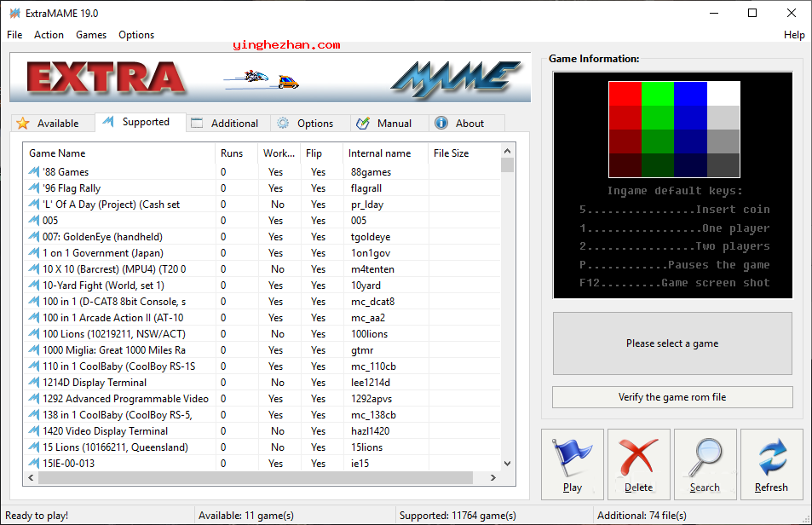The width and height of the screenshot is (812, 525).
Task: Click the window icon on Additional tab
Action: click(x=197, y=124)
